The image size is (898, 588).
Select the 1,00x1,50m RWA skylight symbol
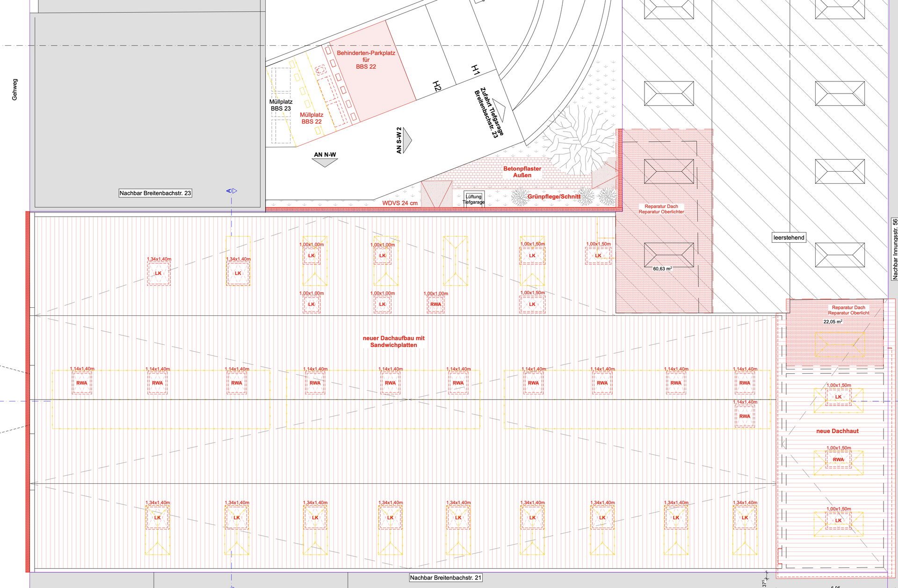click(838, 459)
